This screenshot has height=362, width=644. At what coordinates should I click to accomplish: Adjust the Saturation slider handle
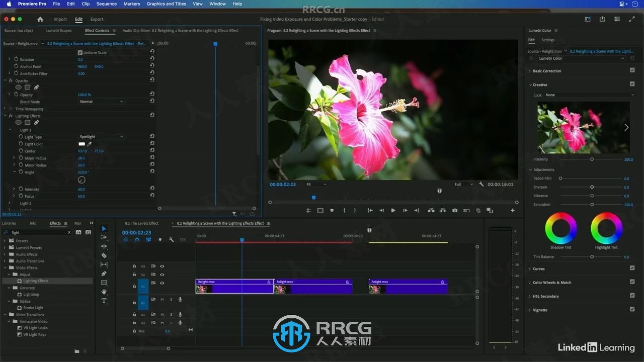click(x=592, y=205)
